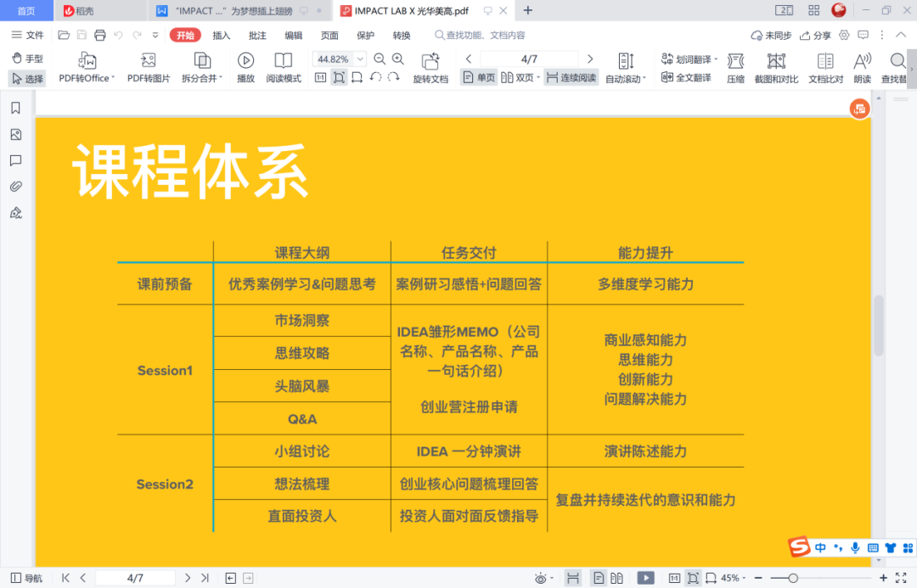Click the PDF转Office conversion icon
917x588 pixels.
pos(87,61)
